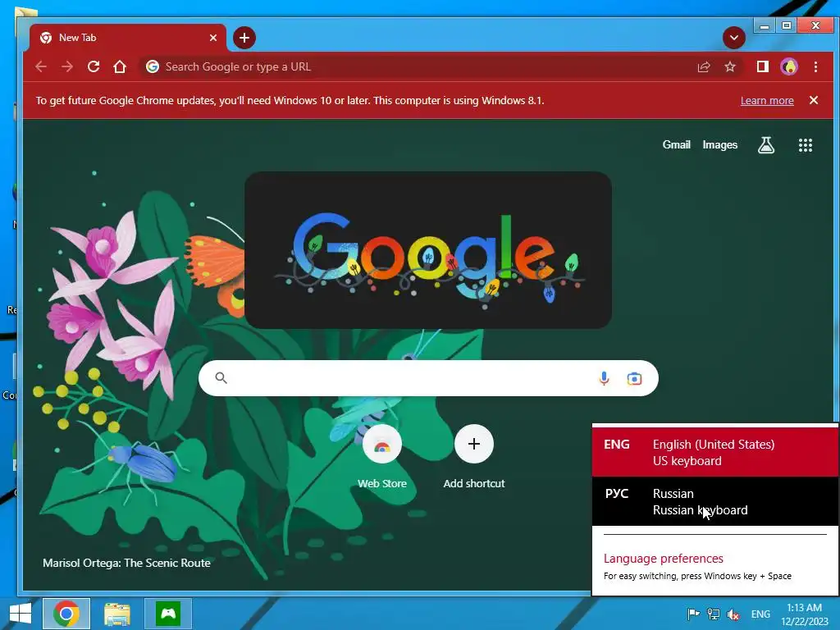Screen dimensions: 840x630
Task: Switch to the Russian keyboard
Action: tap(714, 501)
